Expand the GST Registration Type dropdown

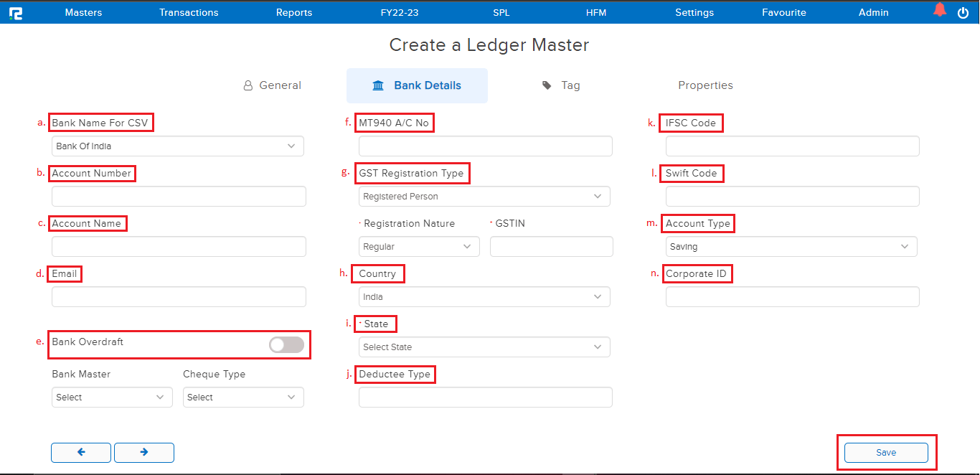484,197
